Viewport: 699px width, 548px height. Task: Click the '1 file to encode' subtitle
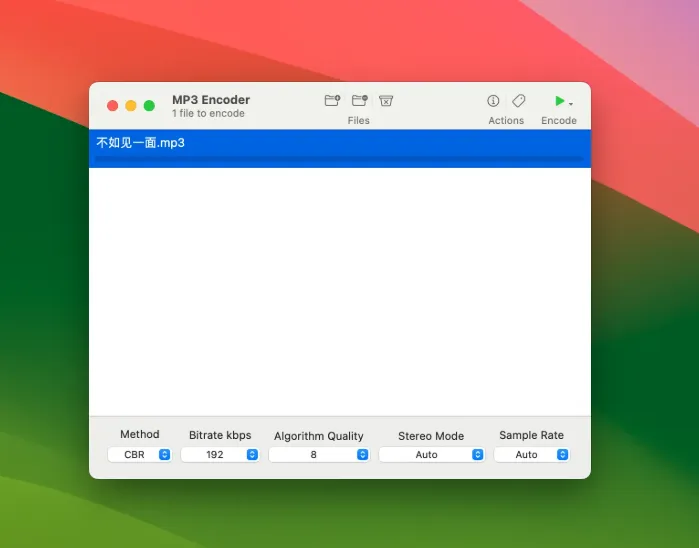pyautogui.click(x=208, y=113)
